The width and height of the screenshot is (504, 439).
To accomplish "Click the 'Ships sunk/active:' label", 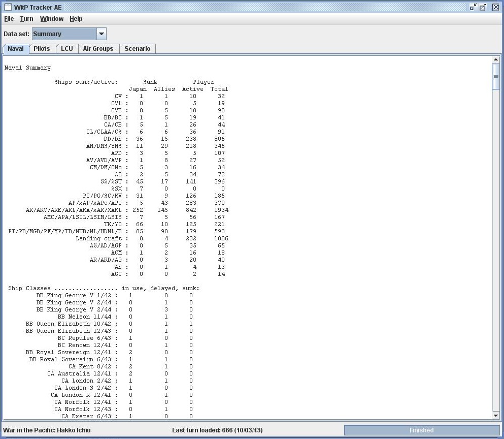I will pos(86,82).
